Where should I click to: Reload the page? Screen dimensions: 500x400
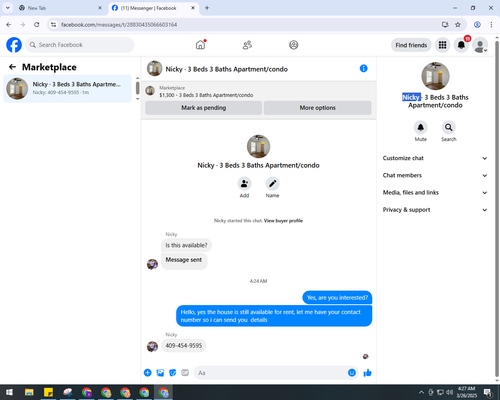(37, 25)
